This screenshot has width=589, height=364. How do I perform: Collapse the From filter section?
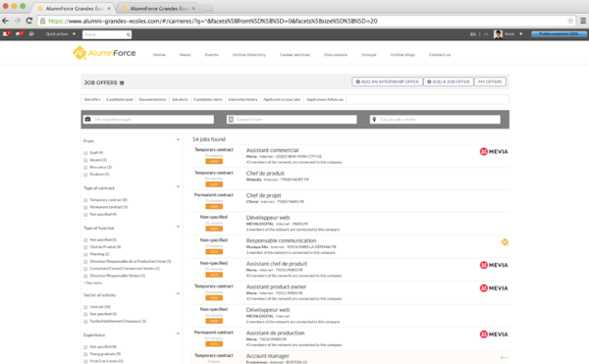pyautogui.click(x=178, y=139)
